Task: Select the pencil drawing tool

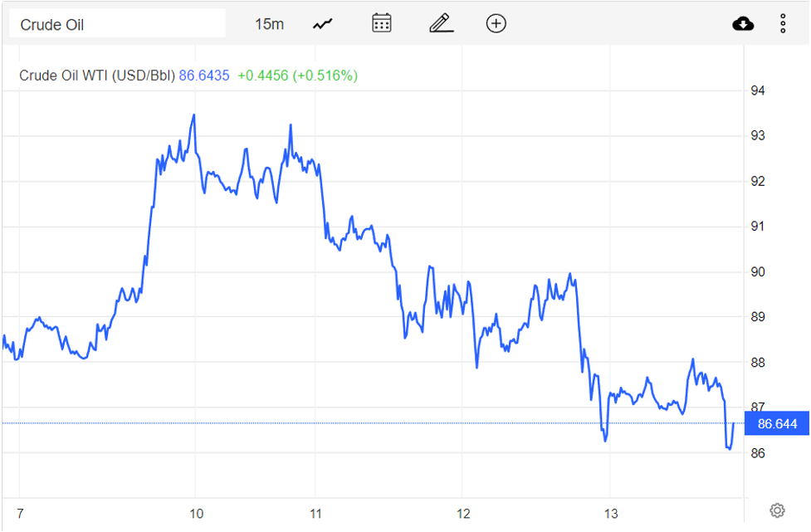Action: tap(441, 23)
